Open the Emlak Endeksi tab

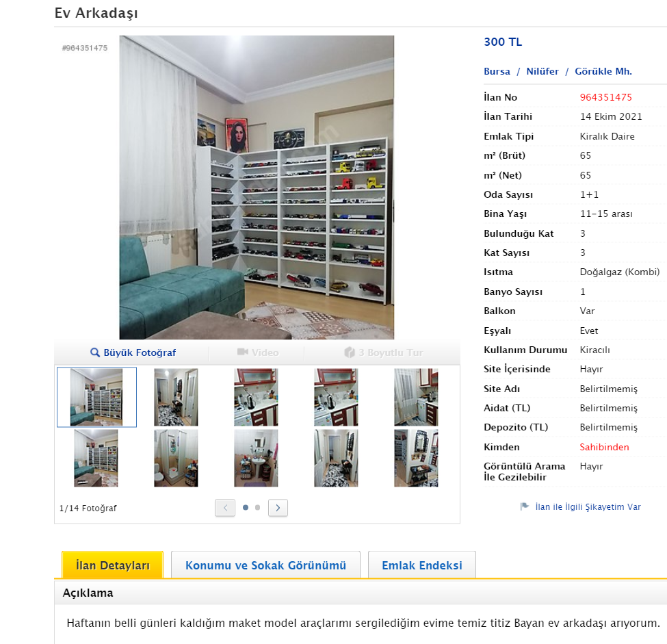[x=421, y=565]
